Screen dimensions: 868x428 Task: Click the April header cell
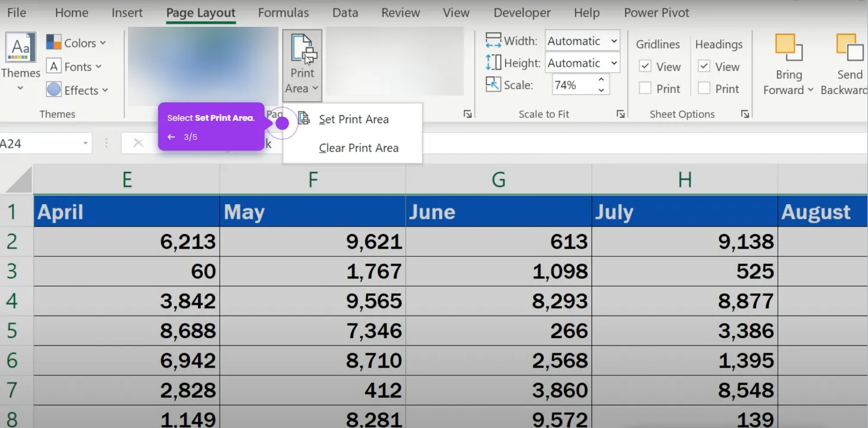click(127, 211)
